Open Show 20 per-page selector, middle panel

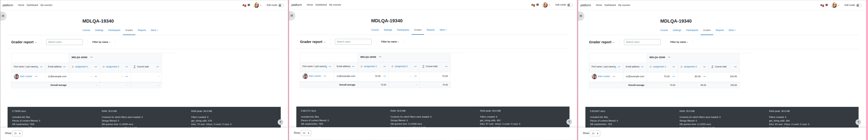[306, 133]
